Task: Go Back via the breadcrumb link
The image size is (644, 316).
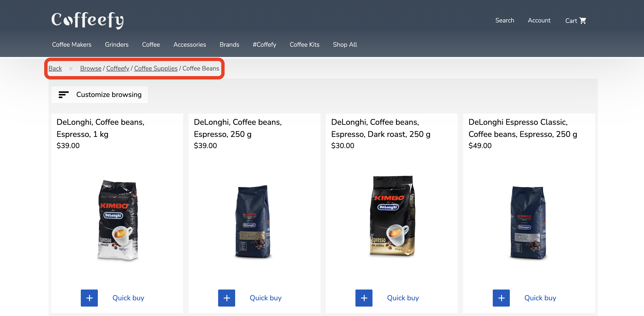Action: coord(55,68)
